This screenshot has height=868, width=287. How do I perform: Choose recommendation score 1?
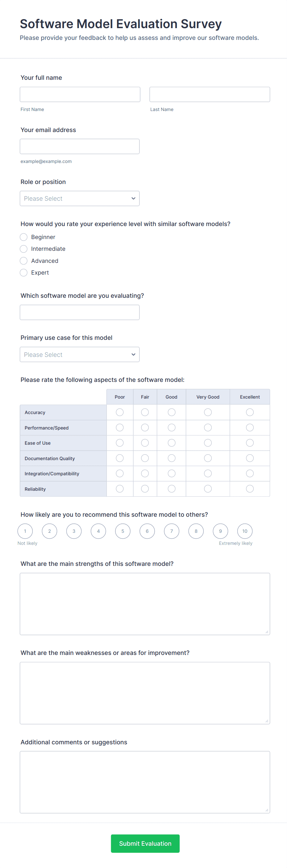(25, 531)
